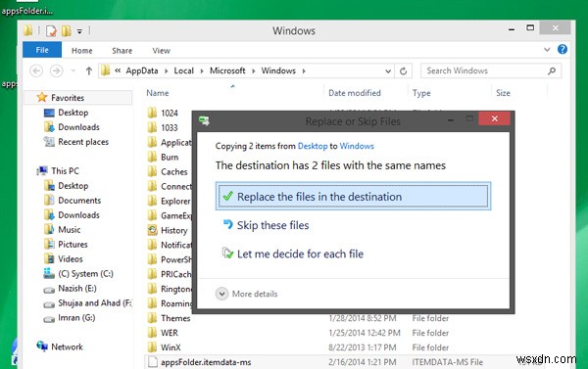
Task: Sort by Type column header
Action: 421,93
